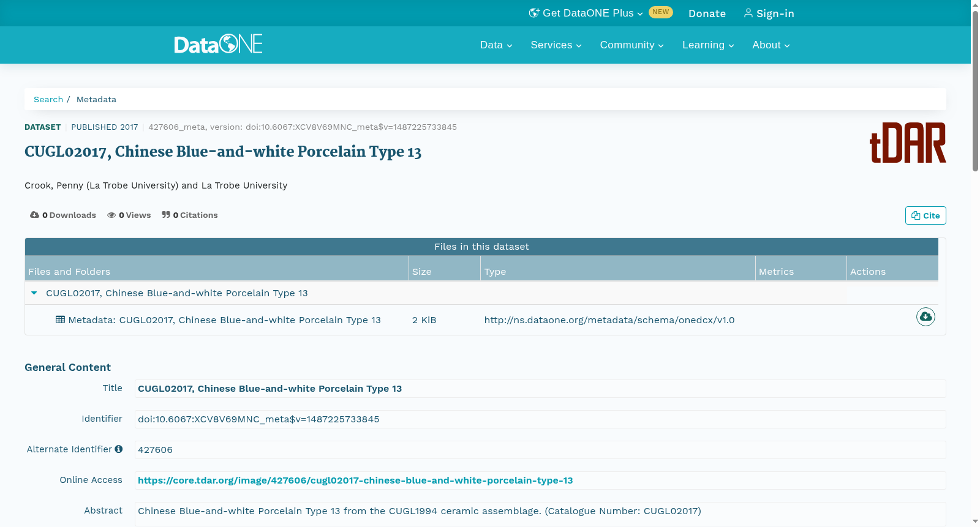Click the globe icon before Get DataONE Plus
Image resolution: width=980 pixels, height=527 pixels.
[534, 13]
